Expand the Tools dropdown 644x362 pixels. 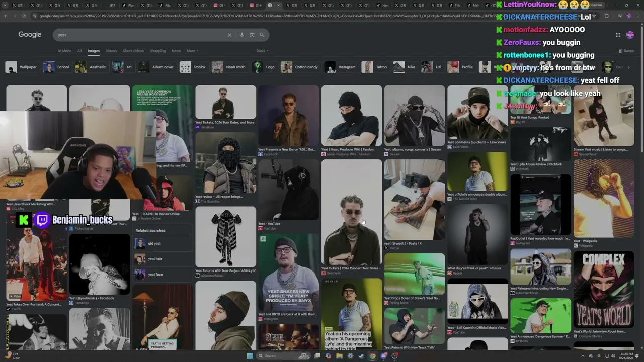(262, 51)
